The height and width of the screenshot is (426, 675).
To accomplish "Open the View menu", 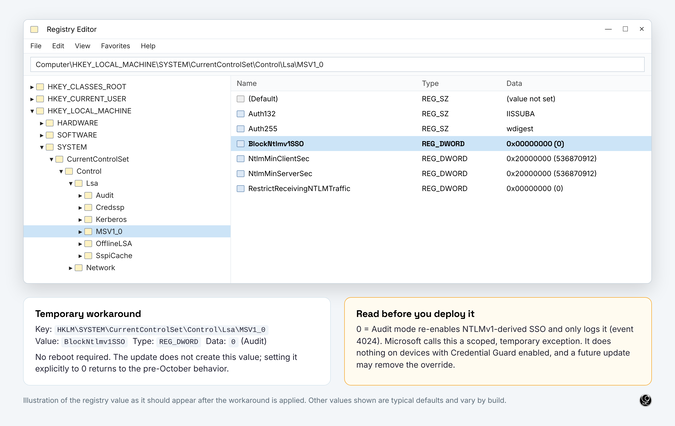I will tap(82, 46).
